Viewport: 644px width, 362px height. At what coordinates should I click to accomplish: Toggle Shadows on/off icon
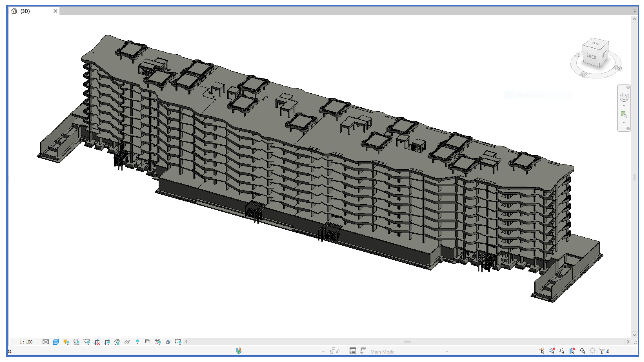(76, 342)
